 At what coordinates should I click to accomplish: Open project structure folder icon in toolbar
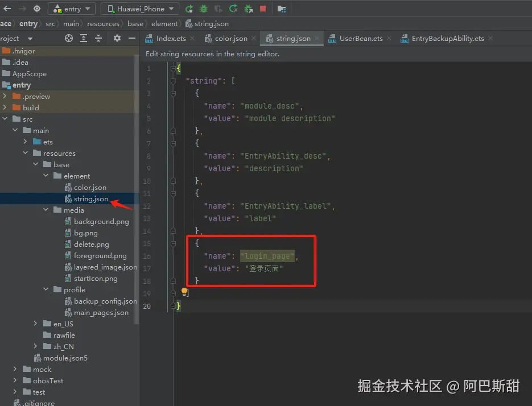[282, 9]
